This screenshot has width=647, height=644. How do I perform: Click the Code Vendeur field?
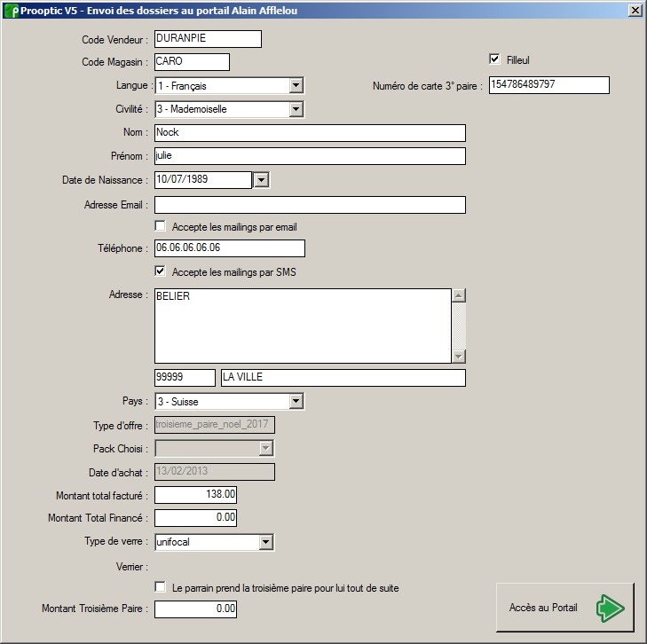pyautogui.click(x=208, y=39)
